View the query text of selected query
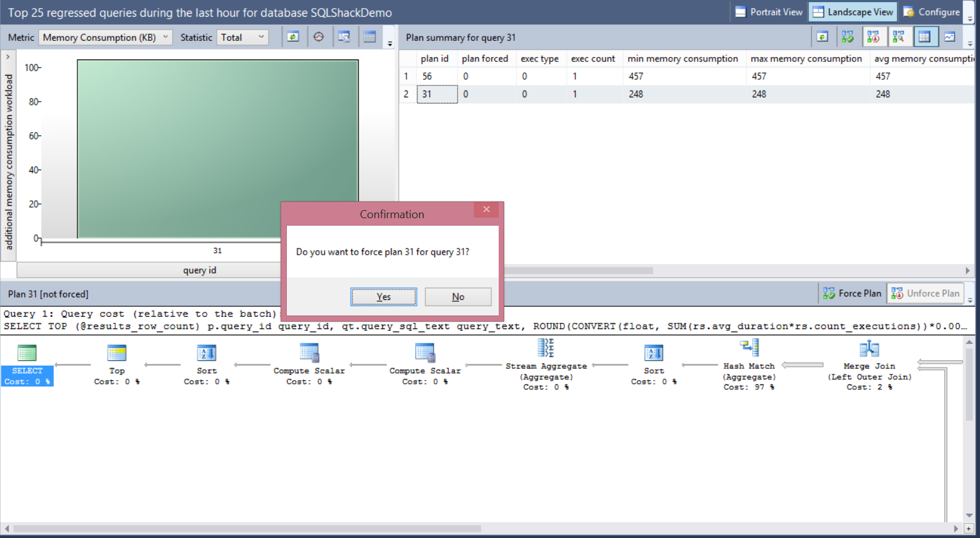Screen dimensions: 980x538 coord(344,37)
